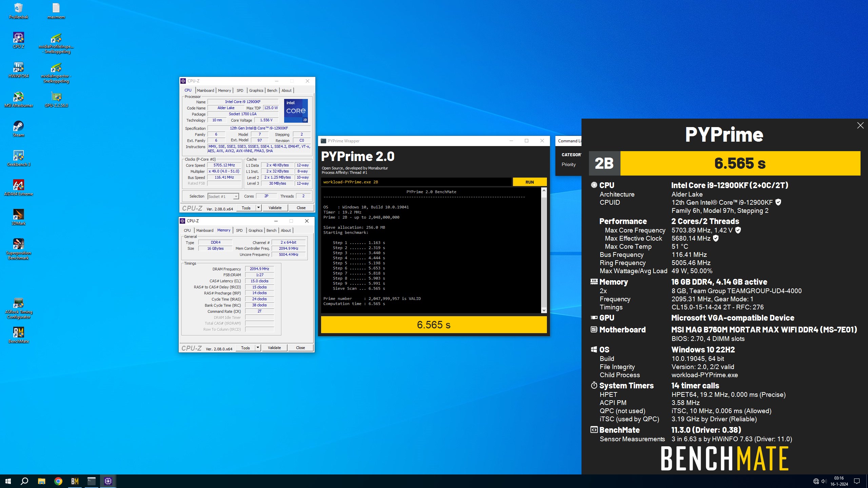The width and height of the screenshot is (868, 488).
Task: Click Tools button in lower CPU-Z
Action: (245, 348)
